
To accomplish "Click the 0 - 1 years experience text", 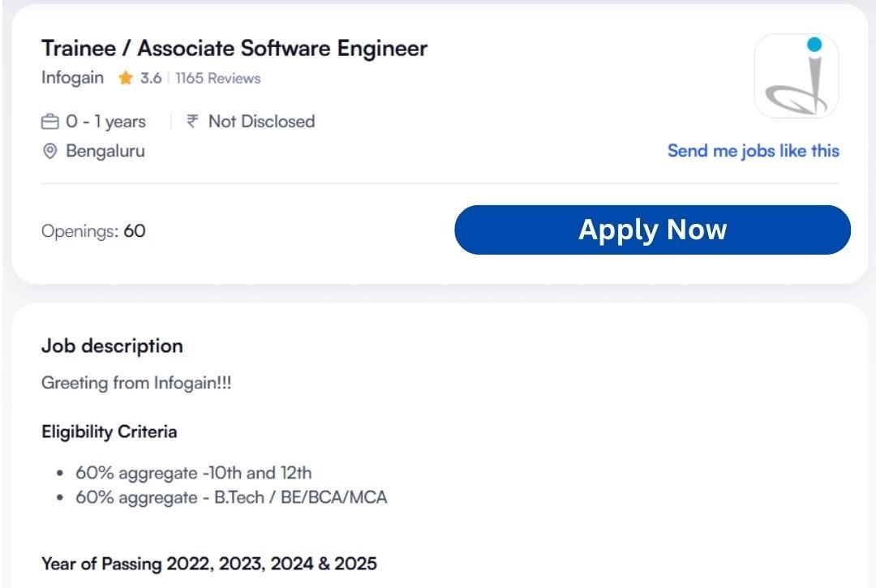I will coord(105,122).
